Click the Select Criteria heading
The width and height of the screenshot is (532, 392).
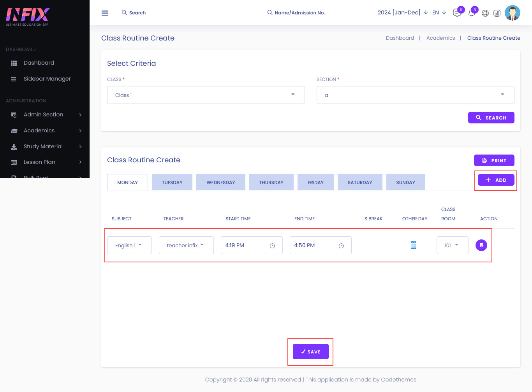click(x=131, y=63)
